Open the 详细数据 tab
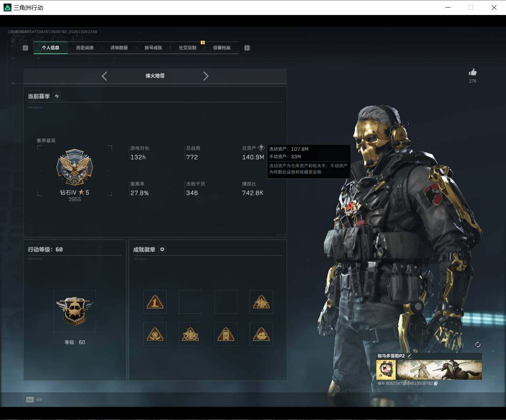 [119, 48]
